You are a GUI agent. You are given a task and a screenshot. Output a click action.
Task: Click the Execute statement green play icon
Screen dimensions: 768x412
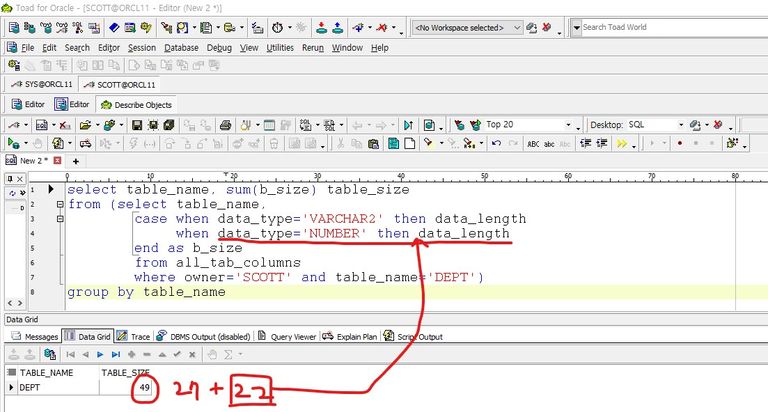[x=13, y=144]
